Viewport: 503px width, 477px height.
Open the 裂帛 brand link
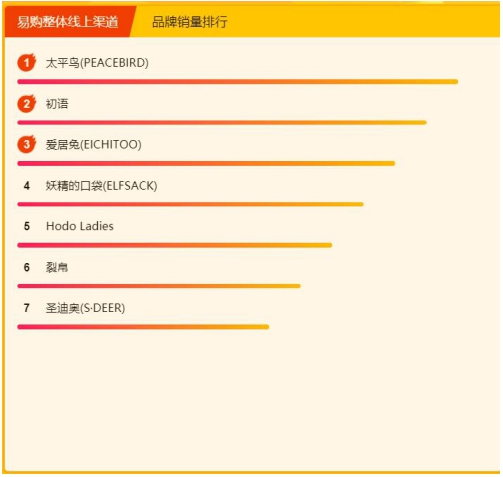57,267
